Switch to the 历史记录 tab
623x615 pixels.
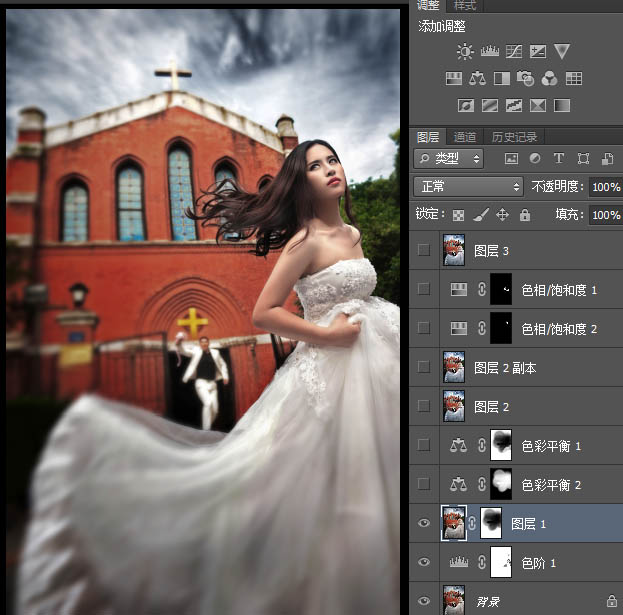point(514,137)
